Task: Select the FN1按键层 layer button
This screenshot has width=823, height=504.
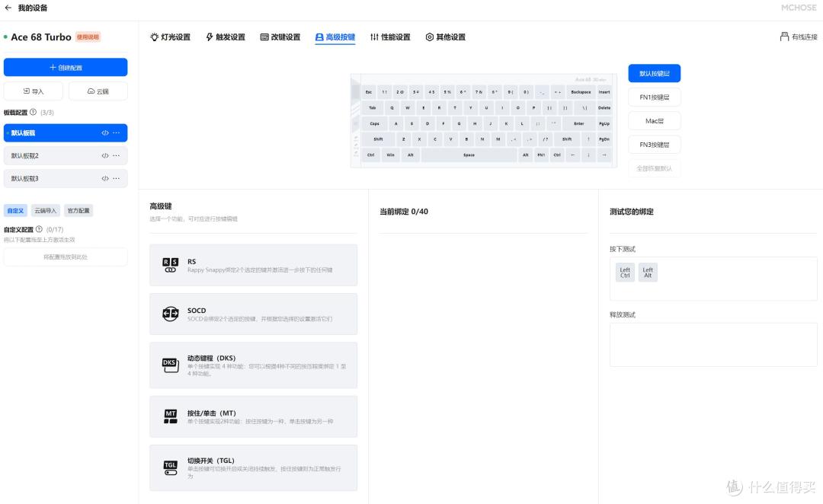Action: 654,97
